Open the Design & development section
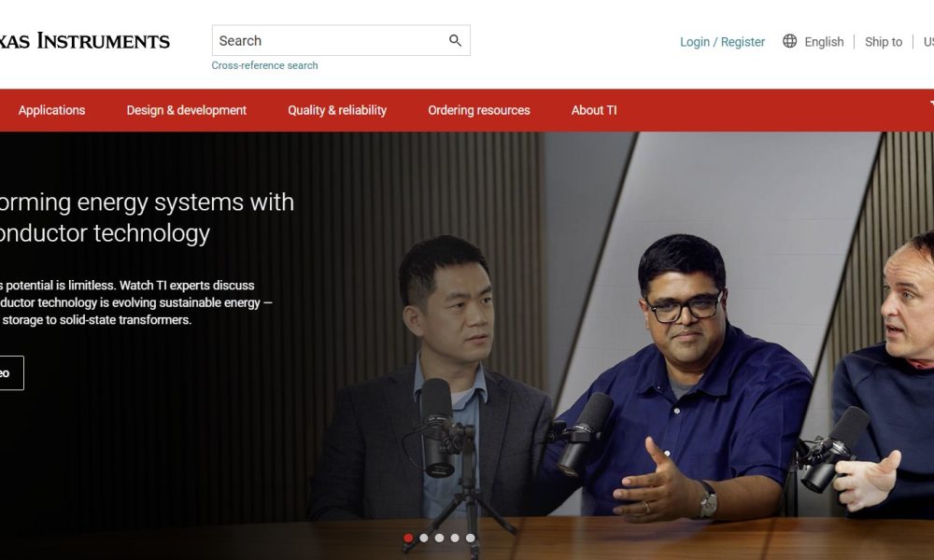Viewport: 934px width, 560px height. [186, 109]
